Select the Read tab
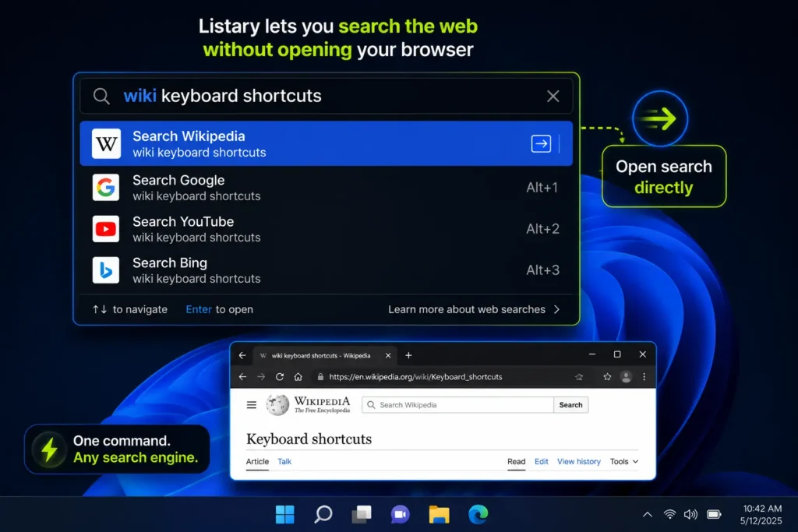Viewport: 798px width, 532px height. point(516,461)
